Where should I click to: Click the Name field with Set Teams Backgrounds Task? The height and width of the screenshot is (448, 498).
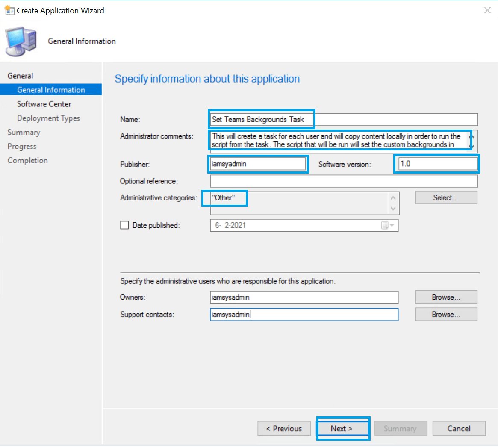point(344,120)
